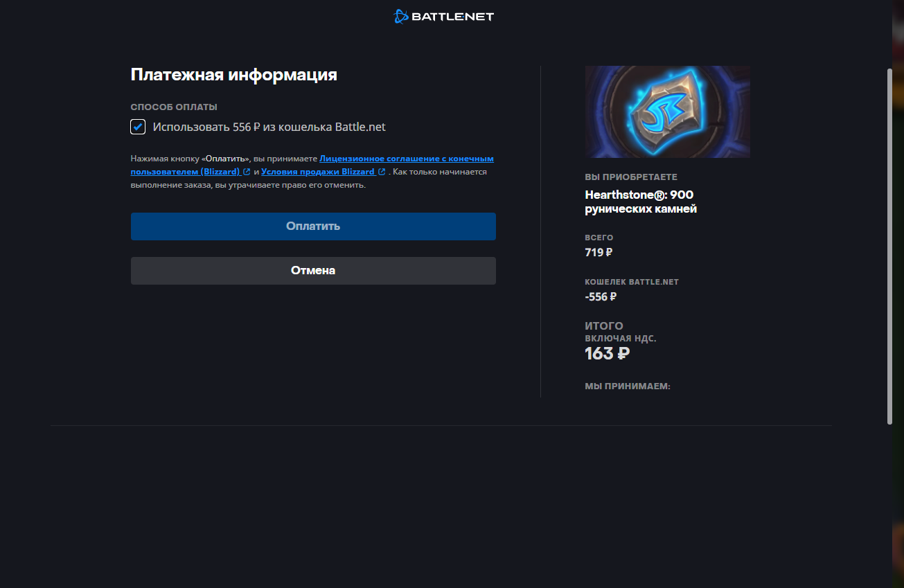Click product name «Hearthstone®: 900 рунических камней»
The image size is (904, 588).
coord(641,202)
